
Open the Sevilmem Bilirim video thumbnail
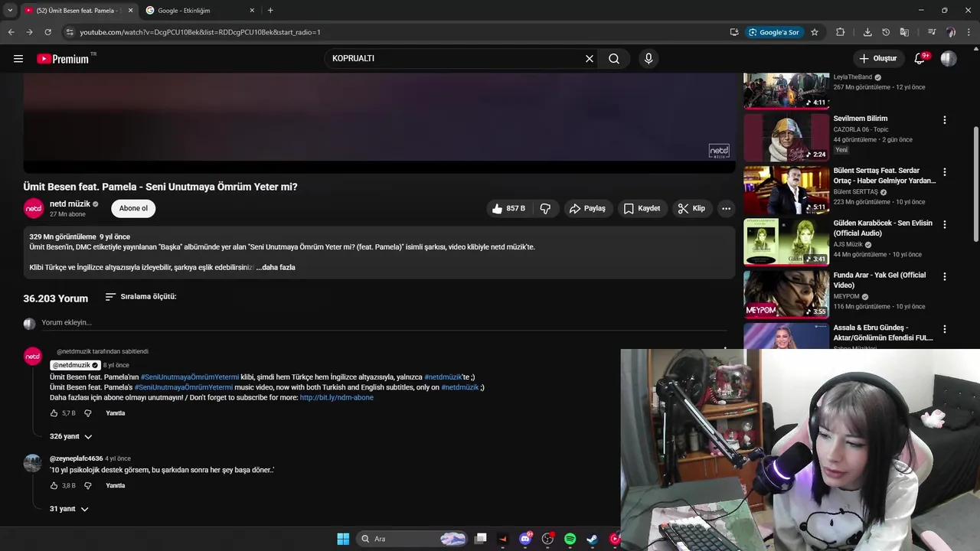click(x=786, y=138)
